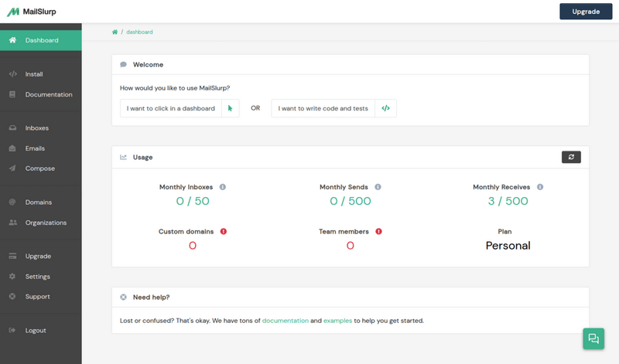Open the live chat widget
Image resolution: width=619 pixels, height=364 pixels.
click(593, 338)
